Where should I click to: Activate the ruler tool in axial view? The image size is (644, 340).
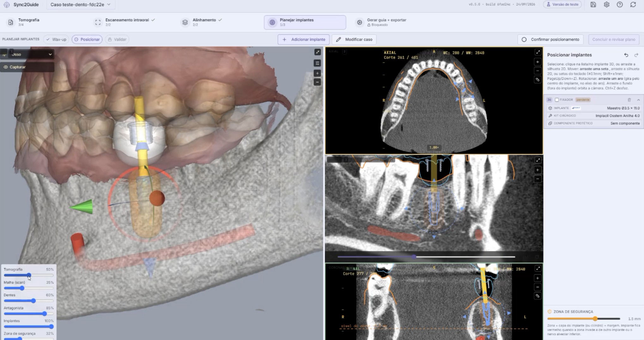537,80
